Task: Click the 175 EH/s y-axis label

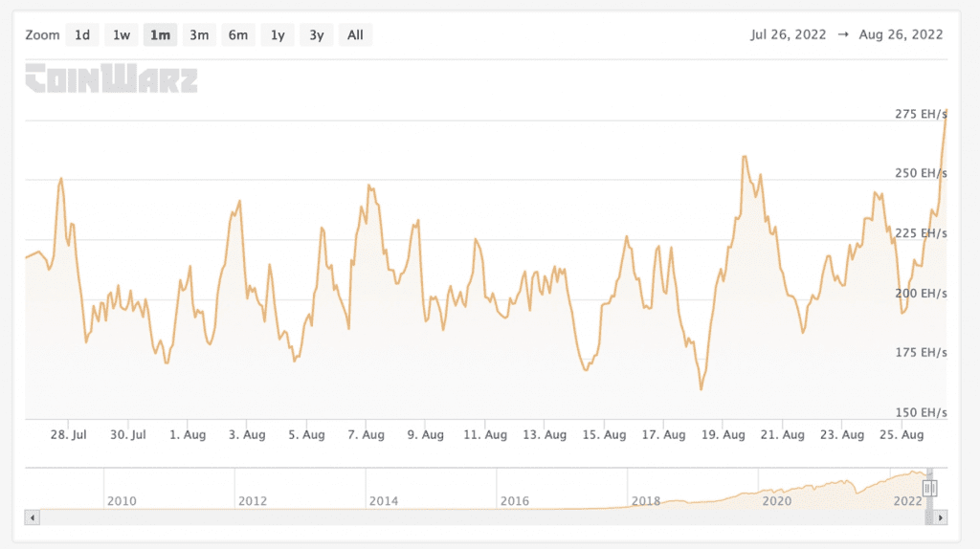Action: coord(921,352)
